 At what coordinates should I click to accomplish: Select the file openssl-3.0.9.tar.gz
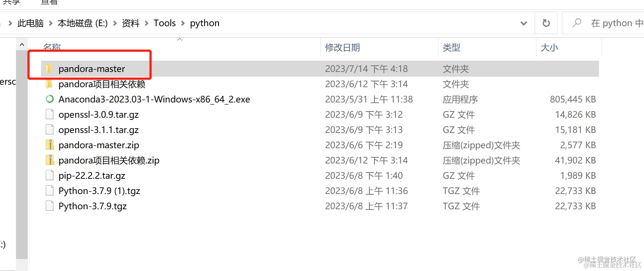click(99, 114)
